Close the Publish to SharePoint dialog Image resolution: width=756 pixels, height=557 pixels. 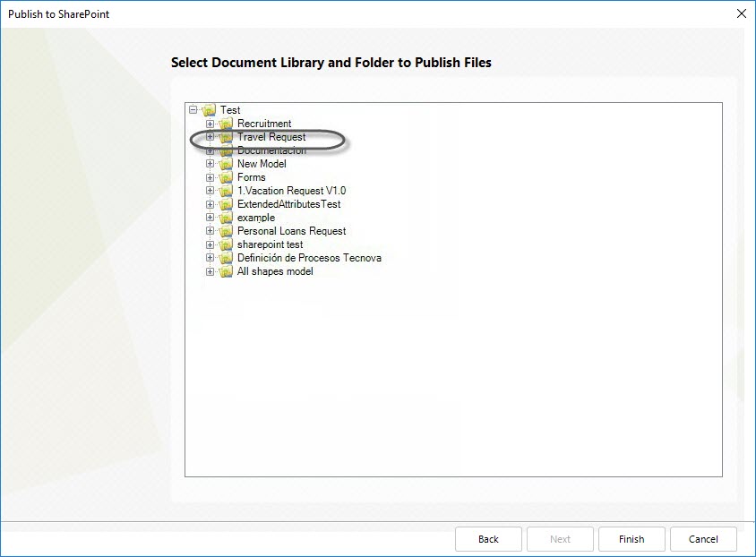point(742,13)
